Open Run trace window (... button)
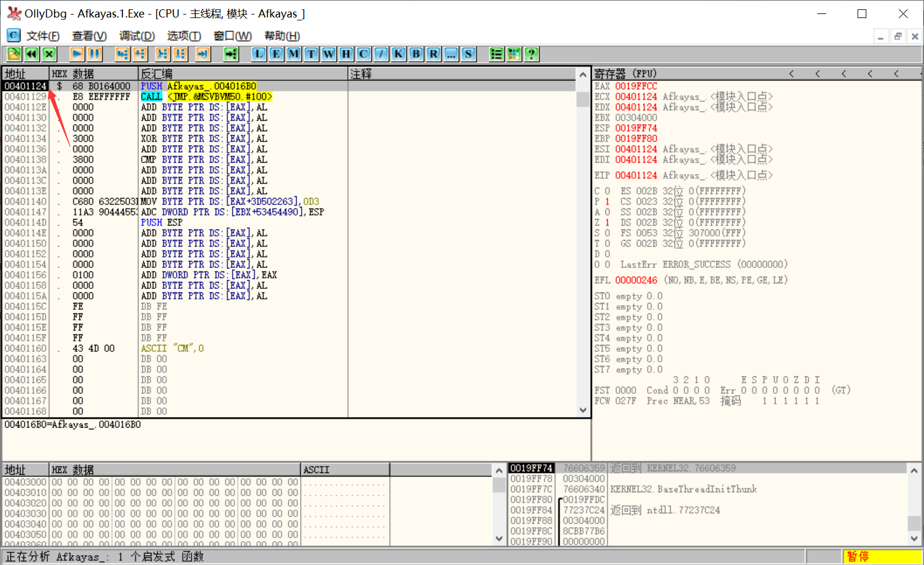Image resolution: width=924 pixels, height=565 pixels. [x=451, y=54]
